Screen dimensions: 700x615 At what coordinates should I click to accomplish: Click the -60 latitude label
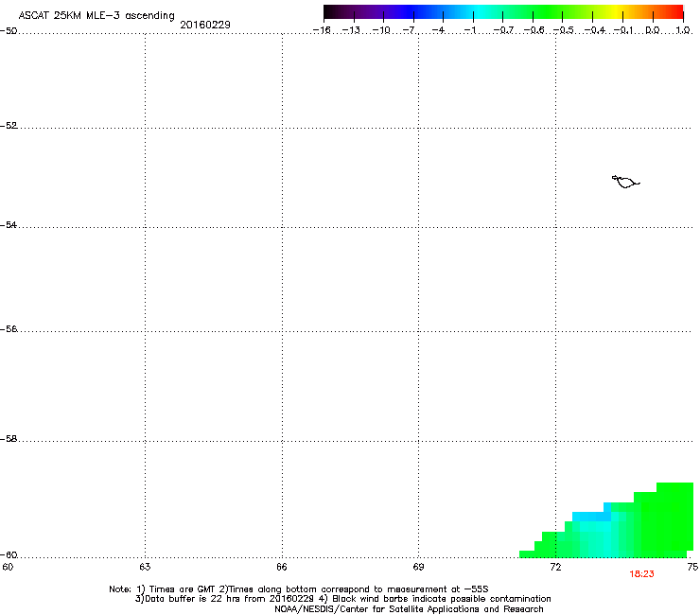[x=9, y=555]
